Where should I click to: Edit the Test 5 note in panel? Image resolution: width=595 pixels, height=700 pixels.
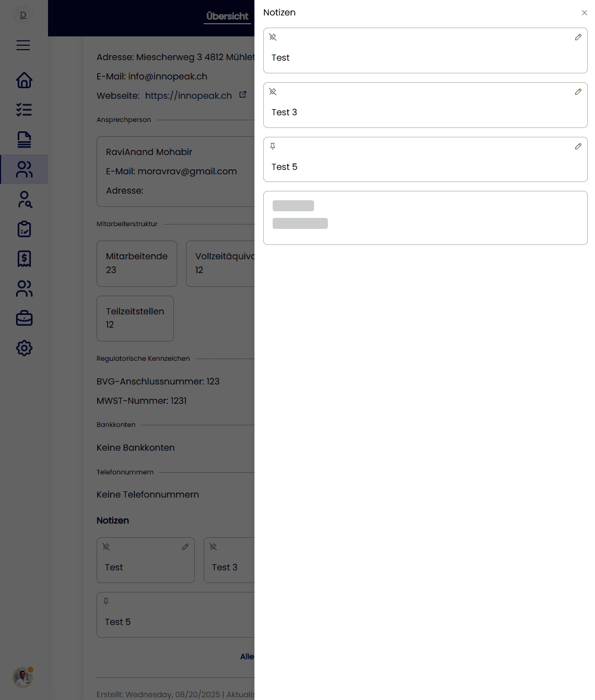(x=578, y=146)
